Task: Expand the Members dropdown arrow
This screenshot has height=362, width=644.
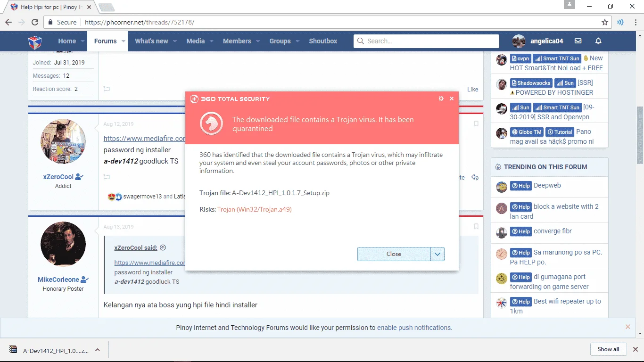Action: tap(258, 41)
